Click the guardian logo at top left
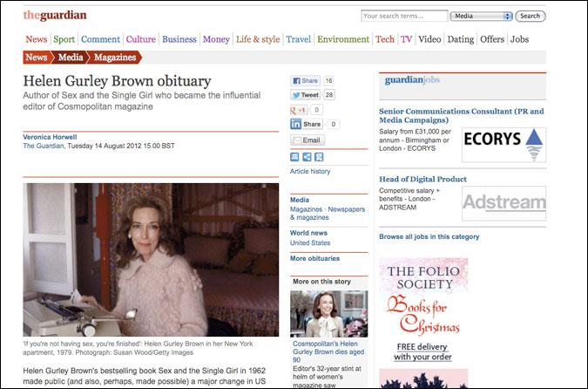This screenshot has height=389, width=588. (x=55, y=15)
